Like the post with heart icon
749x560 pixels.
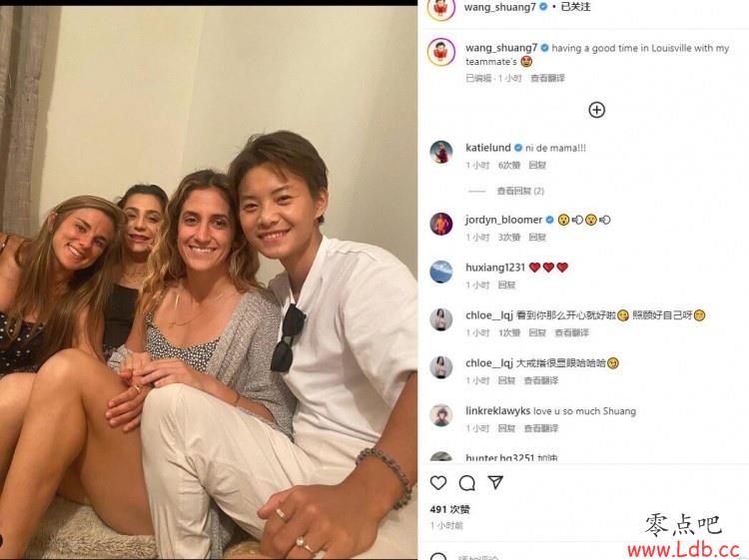coord(438,483)
